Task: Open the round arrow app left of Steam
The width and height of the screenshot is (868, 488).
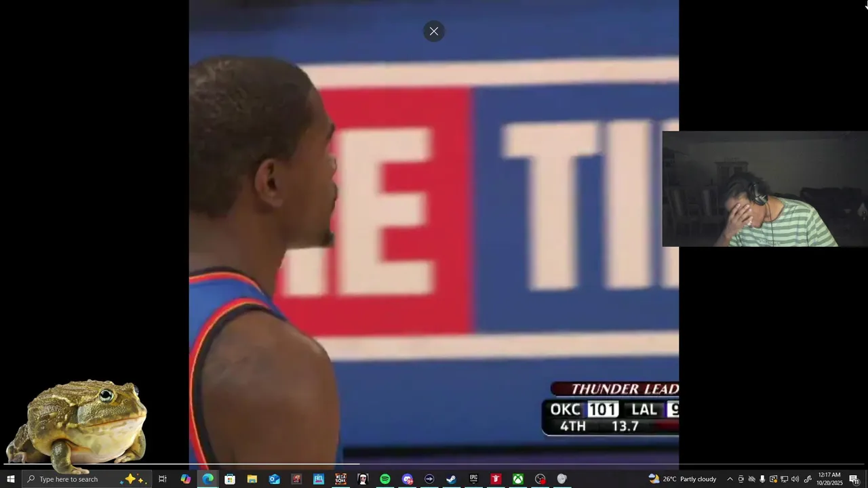Action: 429,479
